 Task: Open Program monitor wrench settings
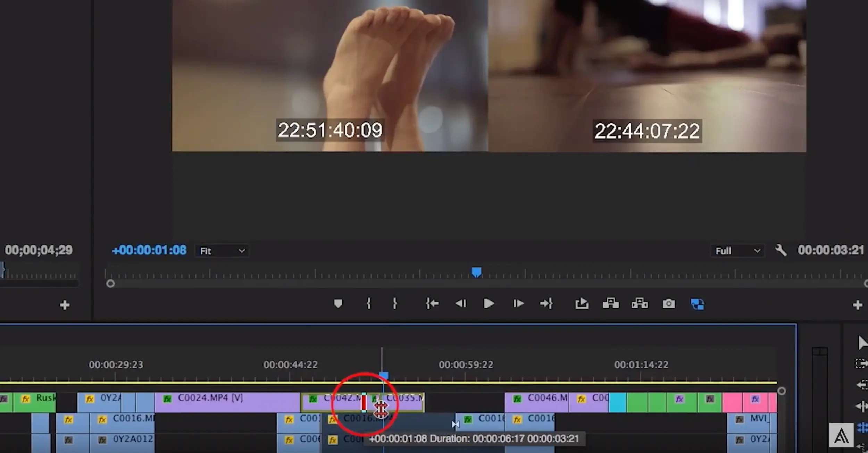tap(781, 250)
